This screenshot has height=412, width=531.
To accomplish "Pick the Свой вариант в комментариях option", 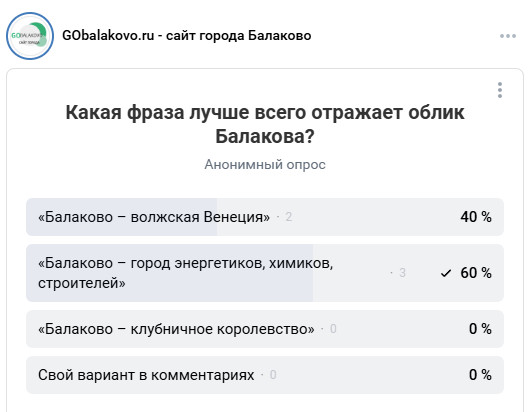I will (x=265, y=375).
